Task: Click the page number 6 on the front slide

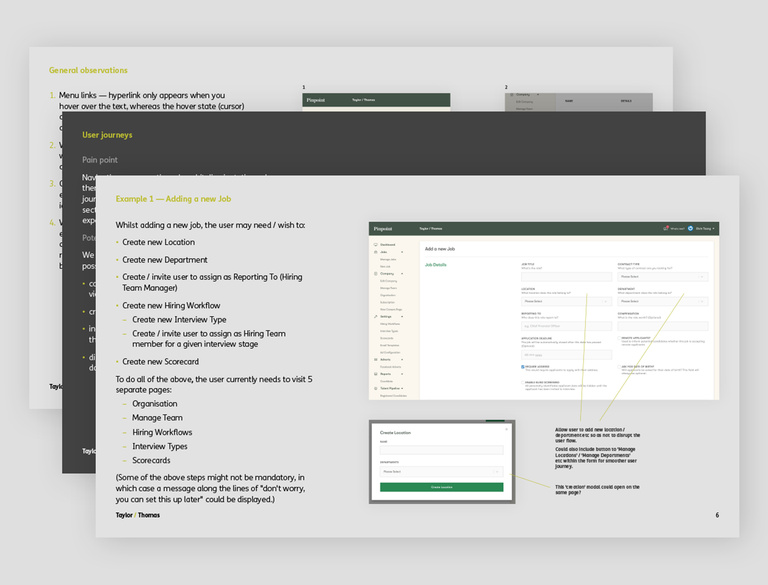Action: point(717,515)
